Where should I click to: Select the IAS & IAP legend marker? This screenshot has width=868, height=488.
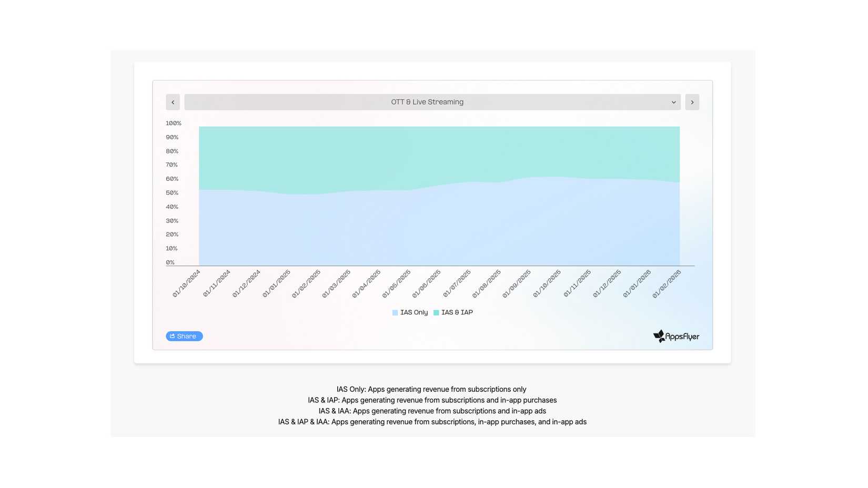(436, 312)
